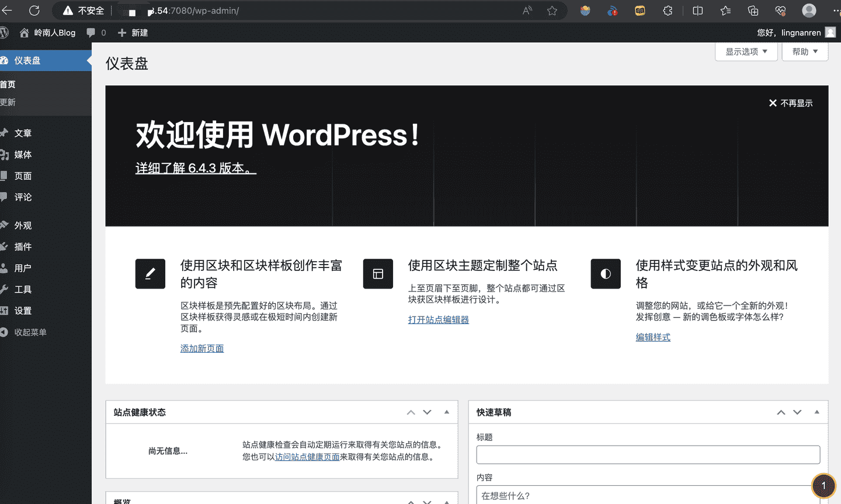The height and width of the screenshot is (504, 841).
Task: Open 访问站点健康页面 link
Action: click(x=307, y=457)
